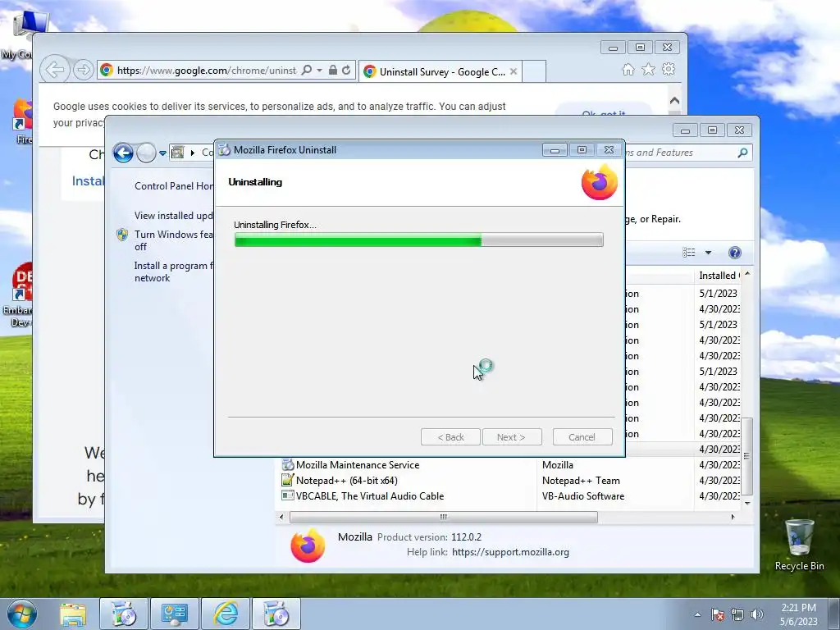Click the IE address bar URL field

pos(206,71)
